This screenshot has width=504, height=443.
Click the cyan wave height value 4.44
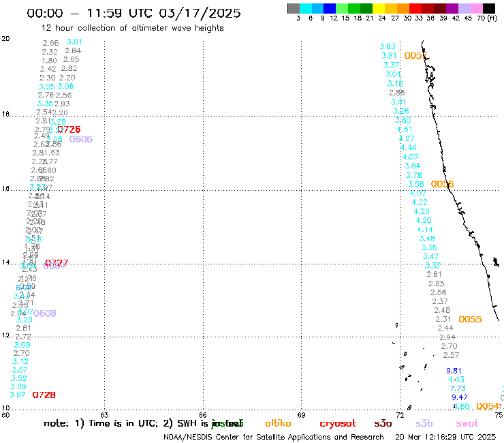tap(409, 148)
